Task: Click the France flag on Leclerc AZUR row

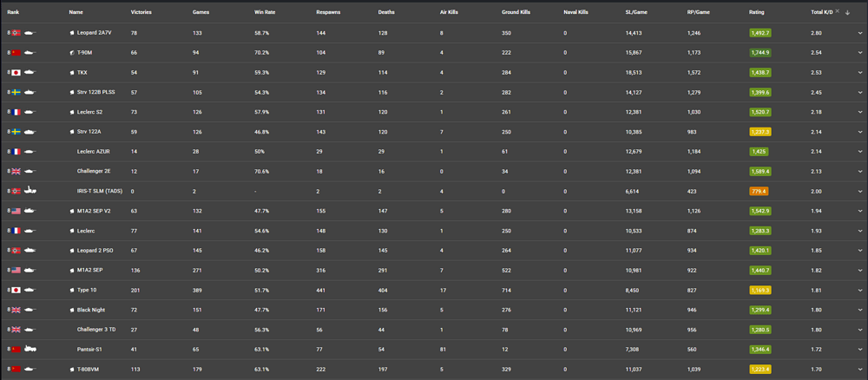Action: click(x=16, y=152)
